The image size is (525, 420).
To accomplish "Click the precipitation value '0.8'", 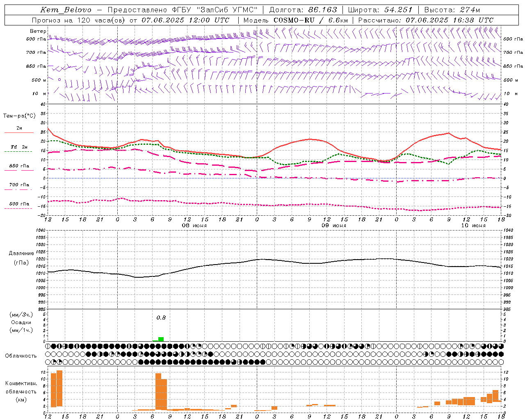I will 161,317.
